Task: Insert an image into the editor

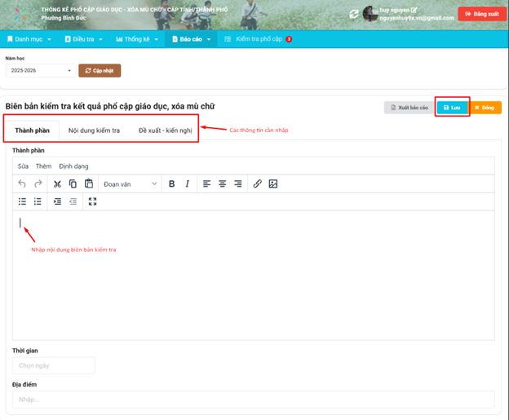Action: click(x=273, y=184)
